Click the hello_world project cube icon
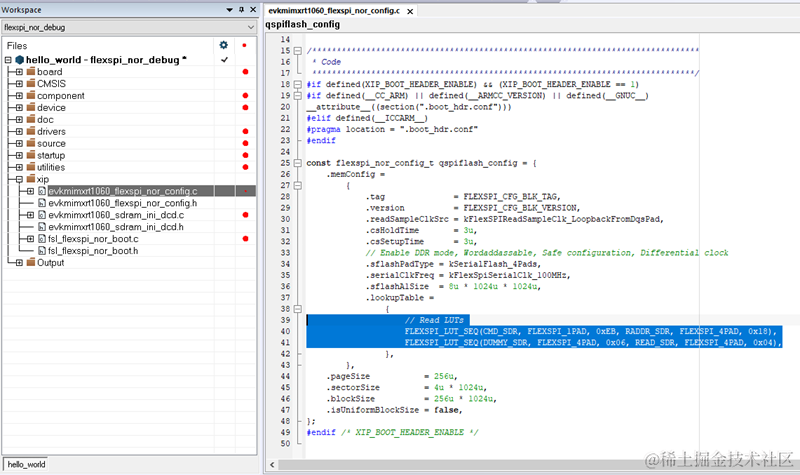Screen dimensions: 800x475 point(19,60)
